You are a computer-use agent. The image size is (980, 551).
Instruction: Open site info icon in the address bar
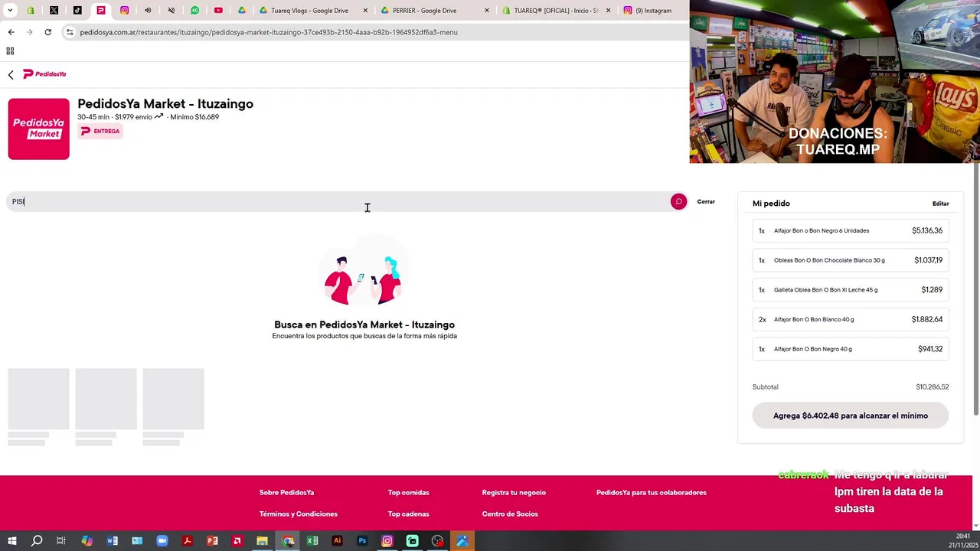pos(70,32)
